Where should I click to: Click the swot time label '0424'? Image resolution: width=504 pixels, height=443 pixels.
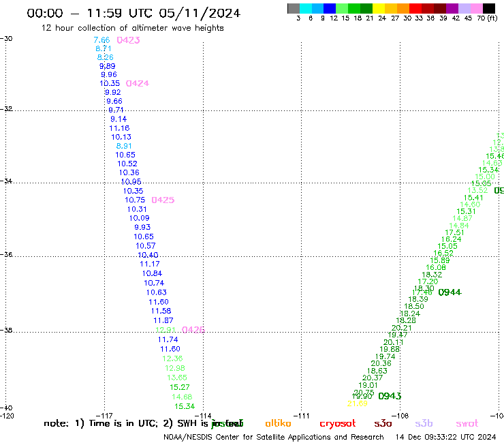coord(138,84)
